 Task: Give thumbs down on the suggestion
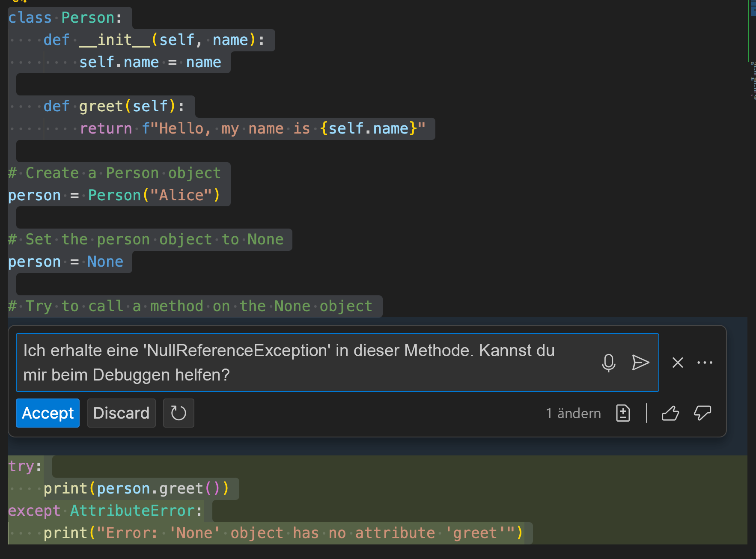(x=702, y=413)
